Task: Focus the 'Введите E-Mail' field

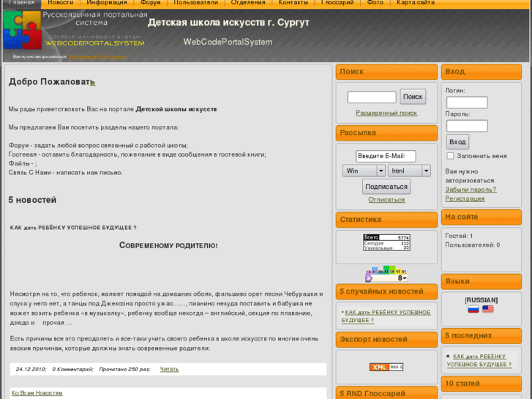Action: (x=386, y=156)
